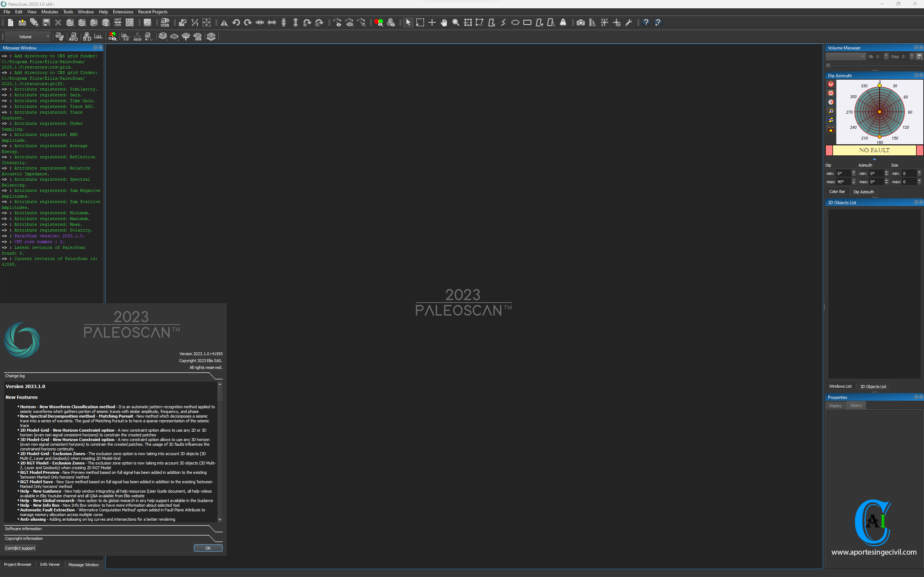Open the Volume Manager empty combo box
Viewport: 924px width, 577px height.
(x=845, y=57)
